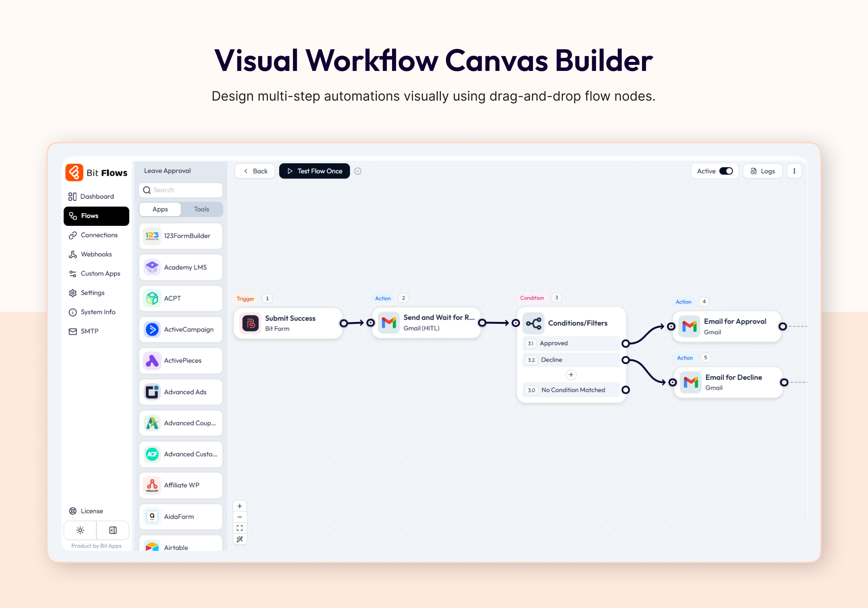Click the Product by Bit Apps link
Image resolution: width=868 pixels, height=608 pixels.
(x=97, y=546)
